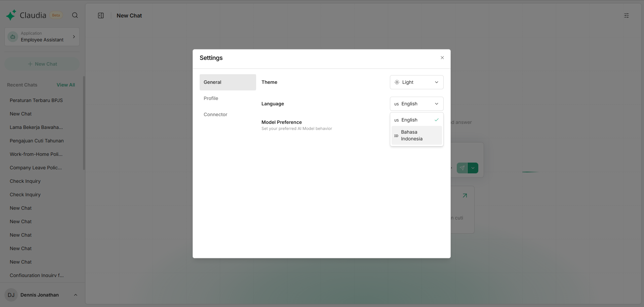Viewport: 644px width, 307px height.
Task: Choose Bahasa Indonesia language option
Action: [x=416, y=135]
